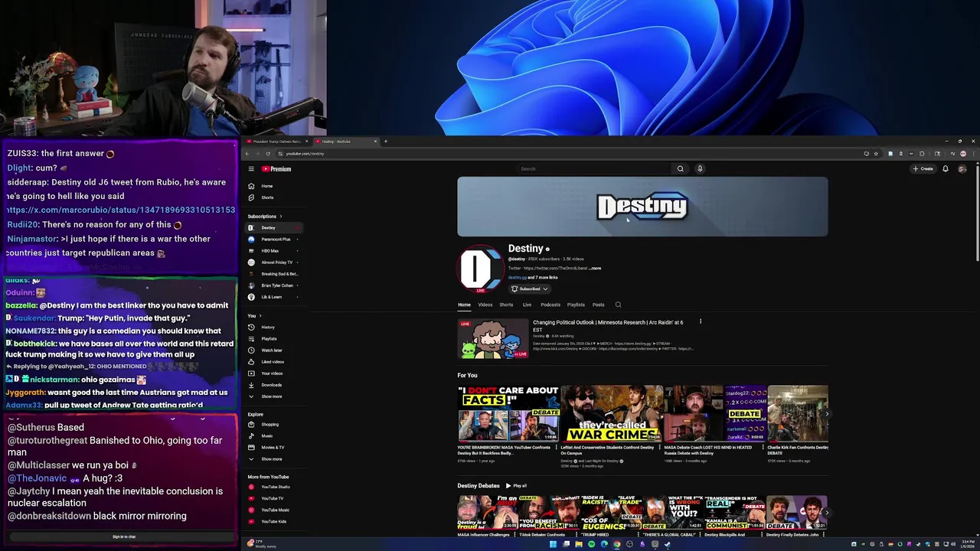Screen dimensions: 980x551
Task: Switch to President Trump Delivers browser tab
Action: click(x=276, y=142)
